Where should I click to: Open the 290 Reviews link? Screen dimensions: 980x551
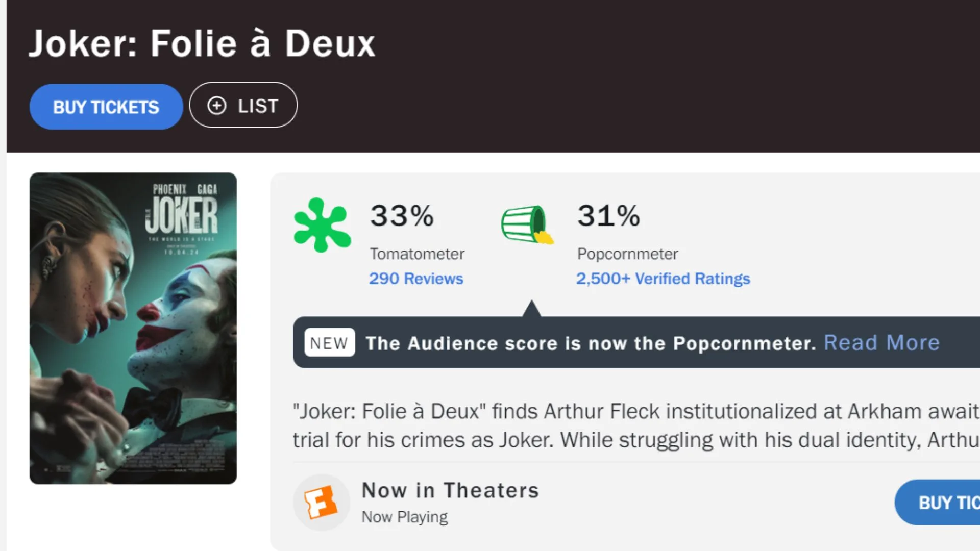(x=416, y=279)
